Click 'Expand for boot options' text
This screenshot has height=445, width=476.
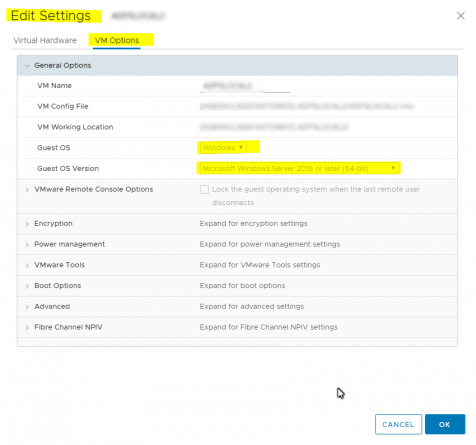242,286
